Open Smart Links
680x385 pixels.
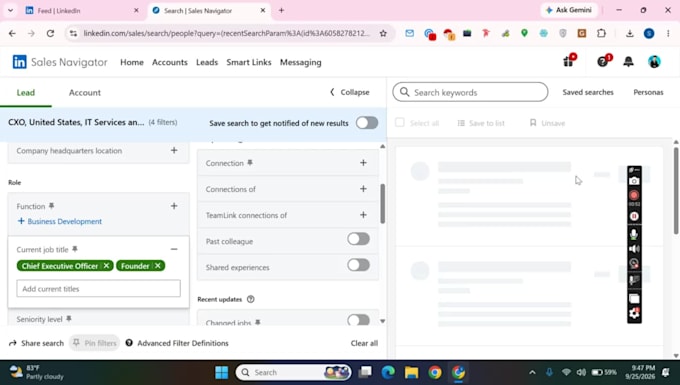coord(248,62)
